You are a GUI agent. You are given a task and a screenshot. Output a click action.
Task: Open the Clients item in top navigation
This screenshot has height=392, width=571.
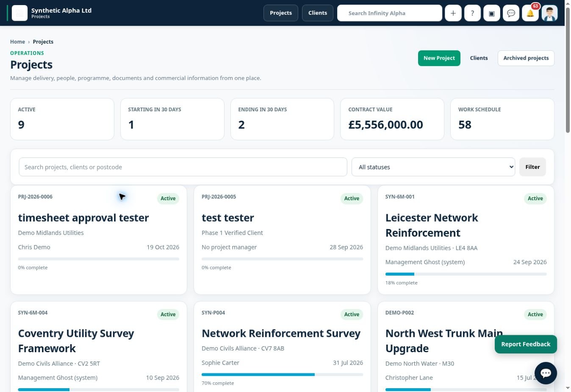pyautogui.click(x=318, y=13)
